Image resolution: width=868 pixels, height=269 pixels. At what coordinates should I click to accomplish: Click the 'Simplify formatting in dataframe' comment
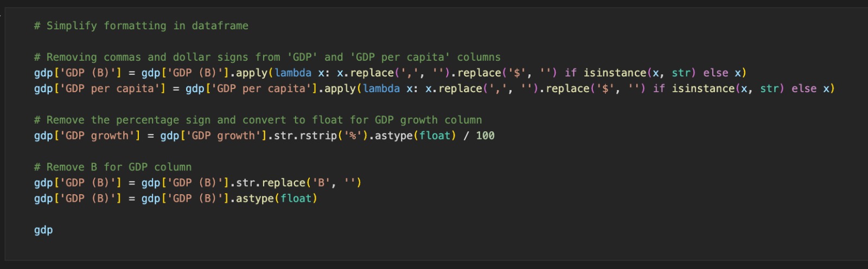(x=141, y=25)
